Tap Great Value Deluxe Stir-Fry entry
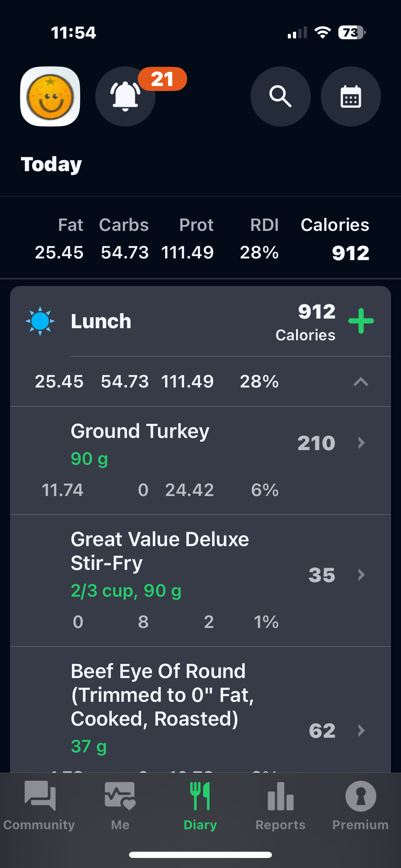The image size is (401, 868). (x=160, y=551)
